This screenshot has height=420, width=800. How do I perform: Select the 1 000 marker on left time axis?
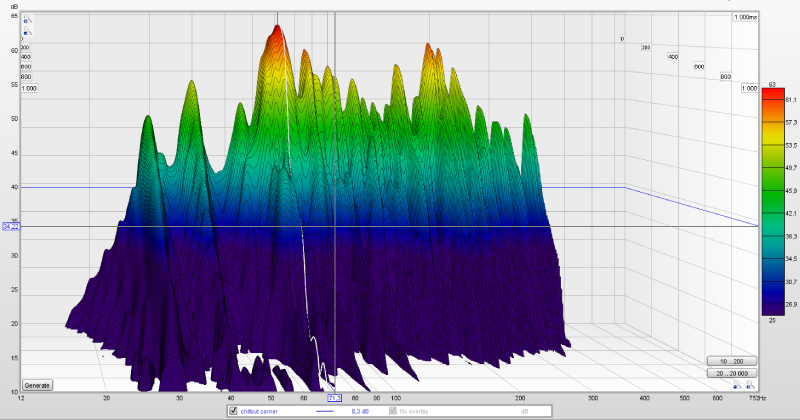coord(28,88)
